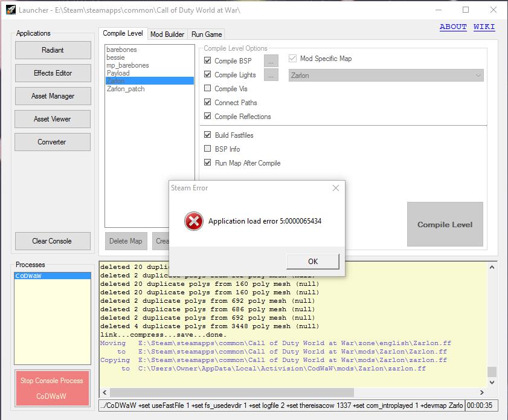Viewport: 508px width, 420px height.
Task: Enable BSP Info checkbox
Action: (x=208, y=149)
